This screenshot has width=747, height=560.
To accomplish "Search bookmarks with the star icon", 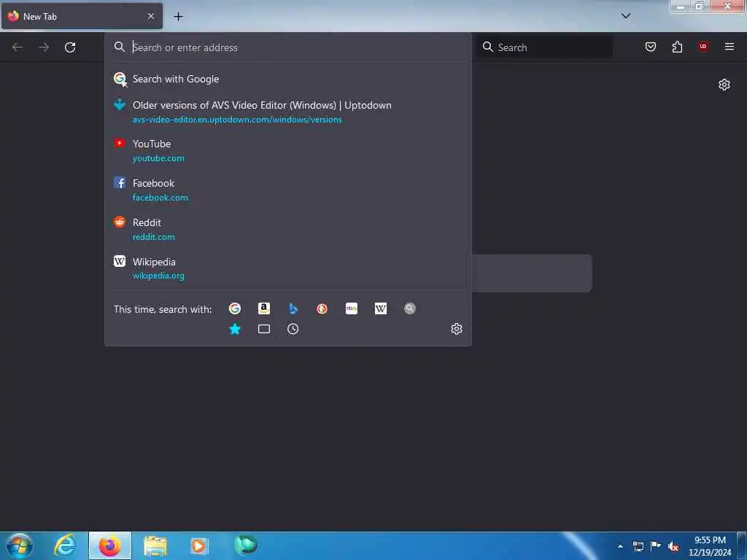I will (235, 329).
